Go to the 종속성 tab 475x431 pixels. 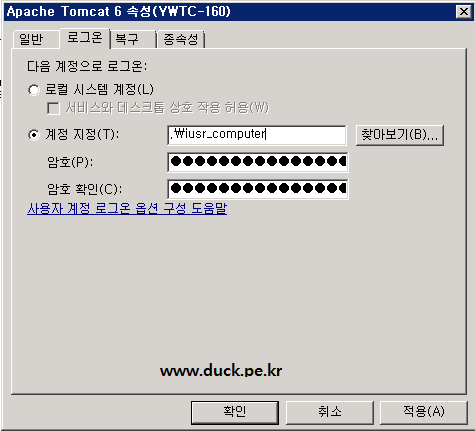(x=181, y=39)
